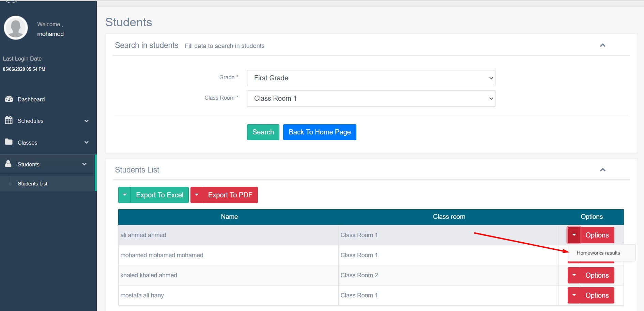The image size is (644, 311).
Task: Click the Search button
Action: 263,132
